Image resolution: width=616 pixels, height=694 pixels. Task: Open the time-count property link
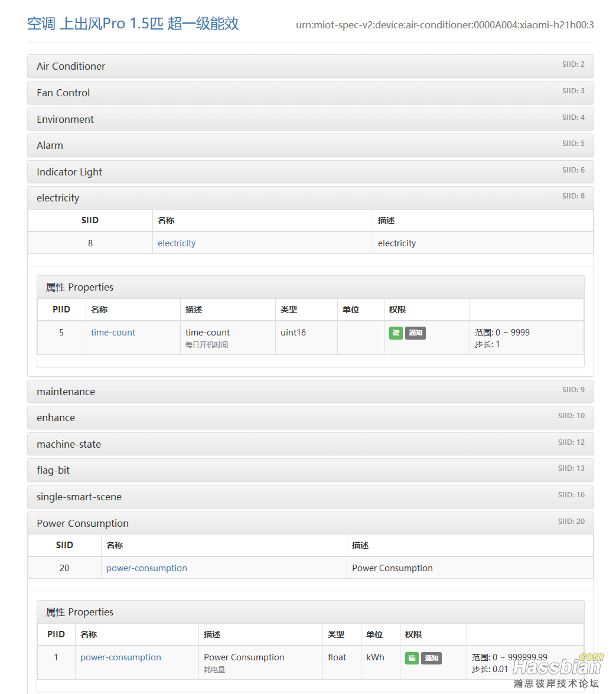pos(113,333)
